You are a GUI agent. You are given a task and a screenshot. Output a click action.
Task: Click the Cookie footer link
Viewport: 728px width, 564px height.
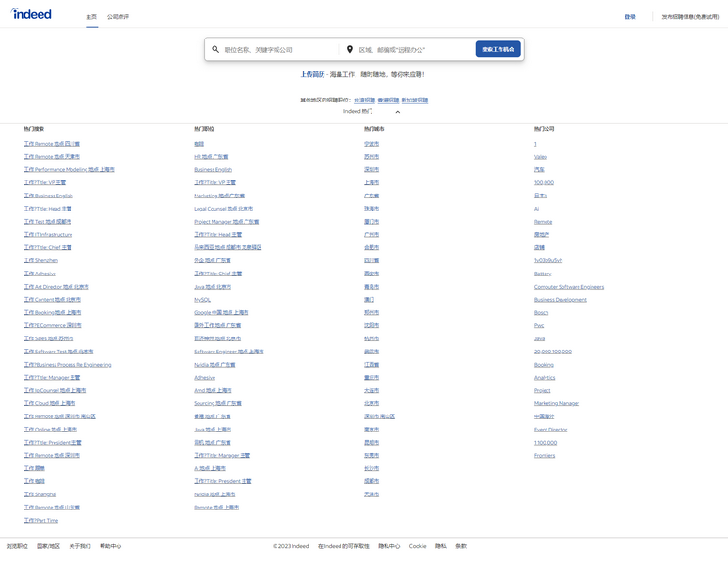pos(418,546)
